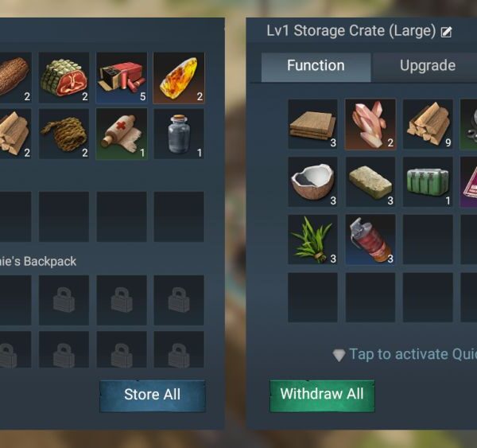
Task: Select the rope coil item
Action: click(64, 134)
